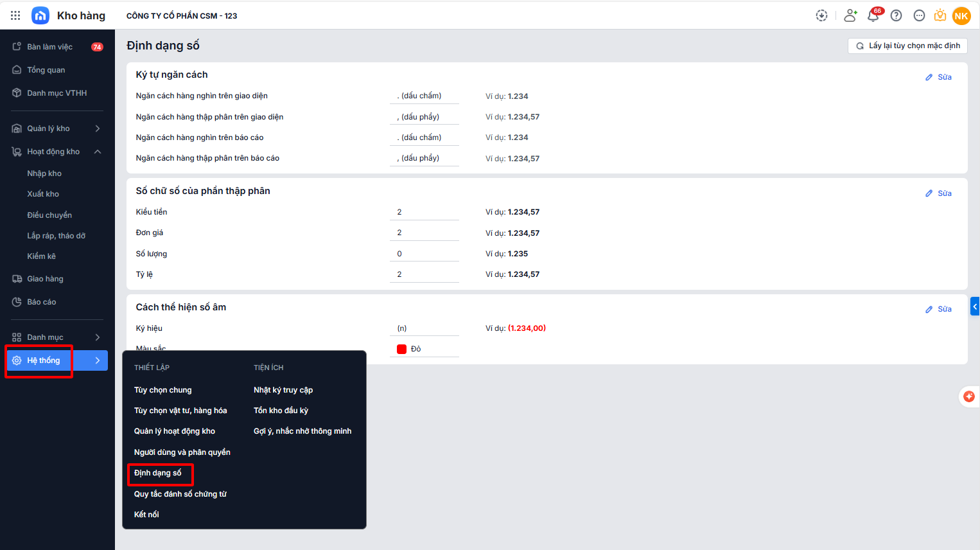980x550 pixels.
Task: Click decimal separator field for báo cáo
Action: (x=424, y=158)
